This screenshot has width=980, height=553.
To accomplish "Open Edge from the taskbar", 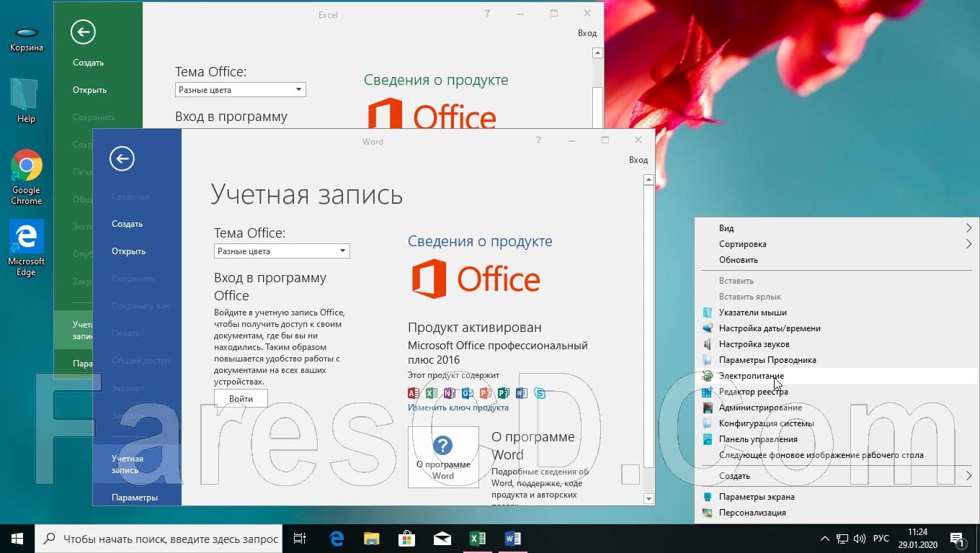I will (x=337, y=539).
